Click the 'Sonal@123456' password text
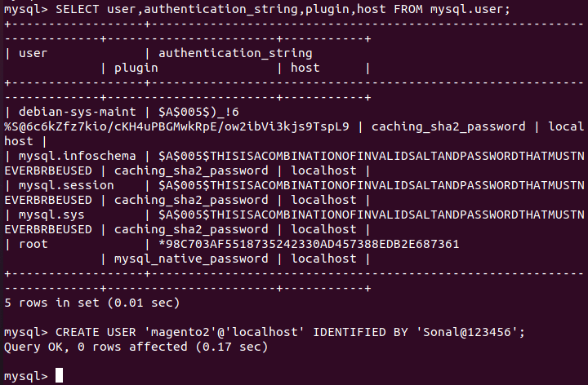 pyautogui.click(x=467, y=332)
